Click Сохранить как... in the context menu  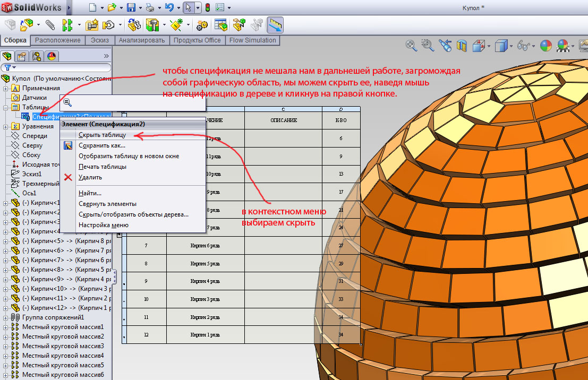[101, 145]
